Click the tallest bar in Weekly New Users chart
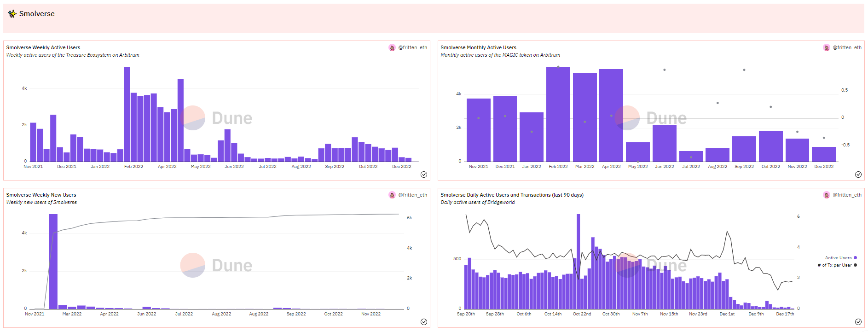This screenshot has height=332, width=868. pos(53,262)
